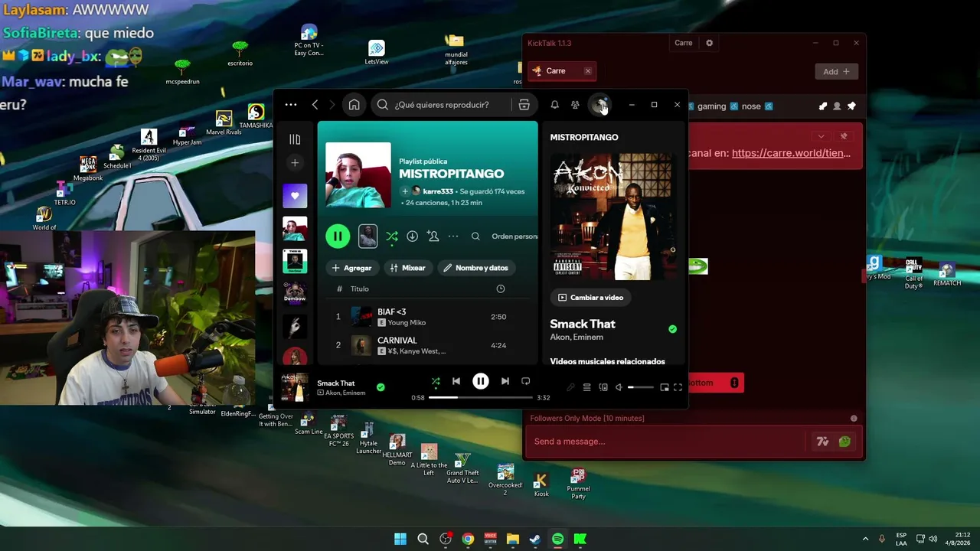
Task: Expand Your Library sidebar in Spotify
Action: 295,139
